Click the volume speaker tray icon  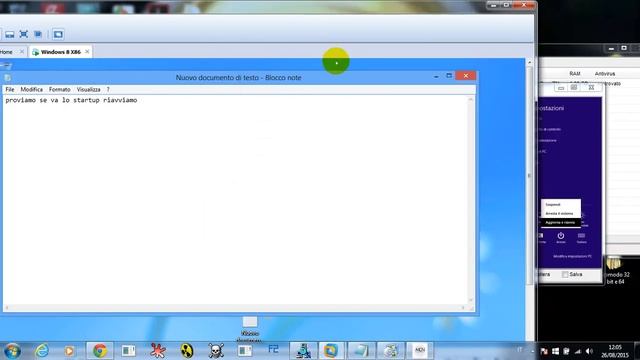[589, 351]
